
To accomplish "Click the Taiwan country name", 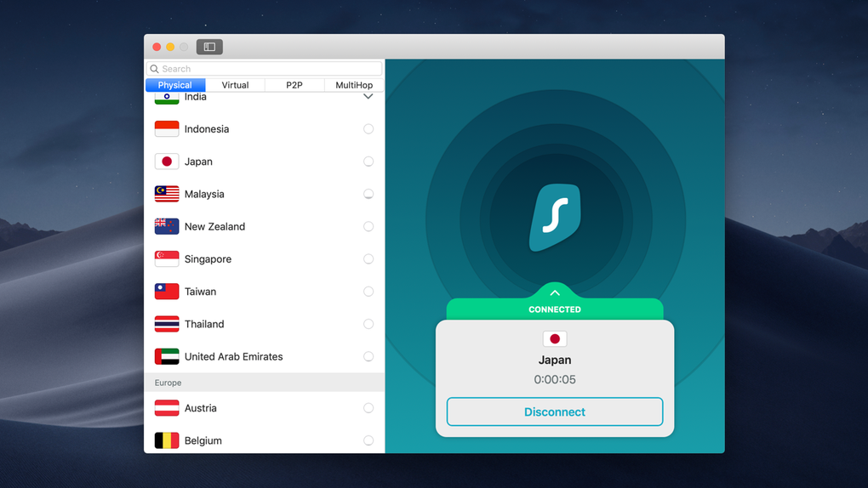I will pos(200,292).
